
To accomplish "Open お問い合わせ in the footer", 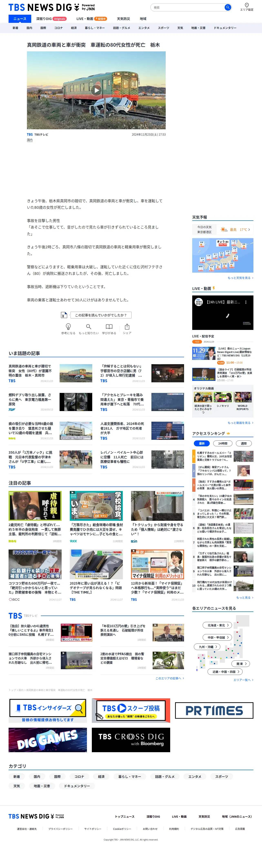I will [x=150, y=829].
